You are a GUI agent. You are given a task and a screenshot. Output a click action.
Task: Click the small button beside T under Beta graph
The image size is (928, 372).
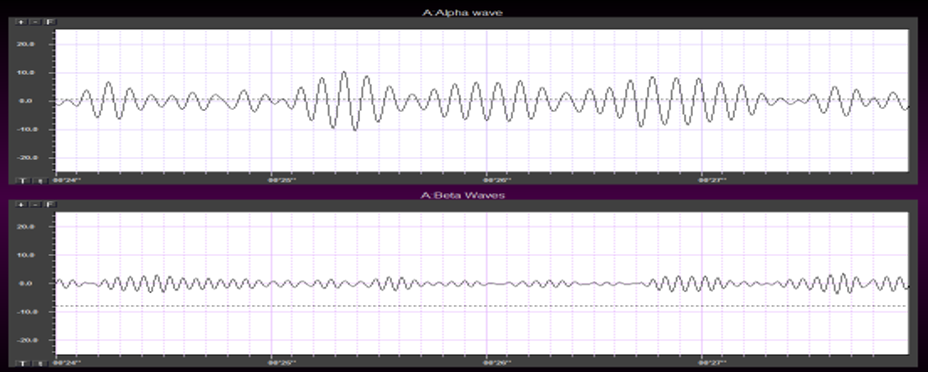(40, 363)
